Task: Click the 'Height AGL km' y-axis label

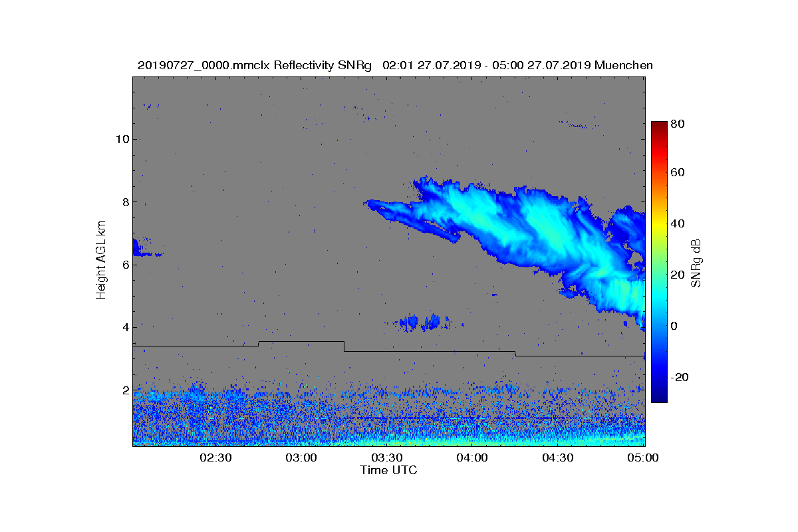Action: (x=101, y=261)
